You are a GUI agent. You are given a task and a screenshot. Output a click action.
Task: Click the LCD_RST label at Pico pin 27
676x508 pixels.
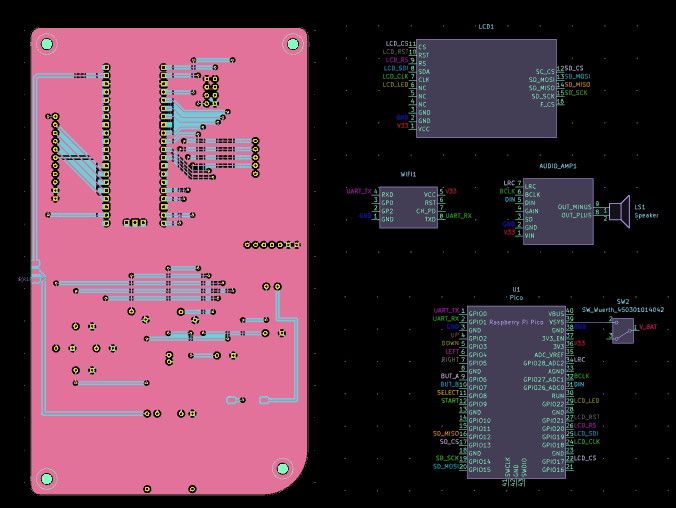pos(586,417)
